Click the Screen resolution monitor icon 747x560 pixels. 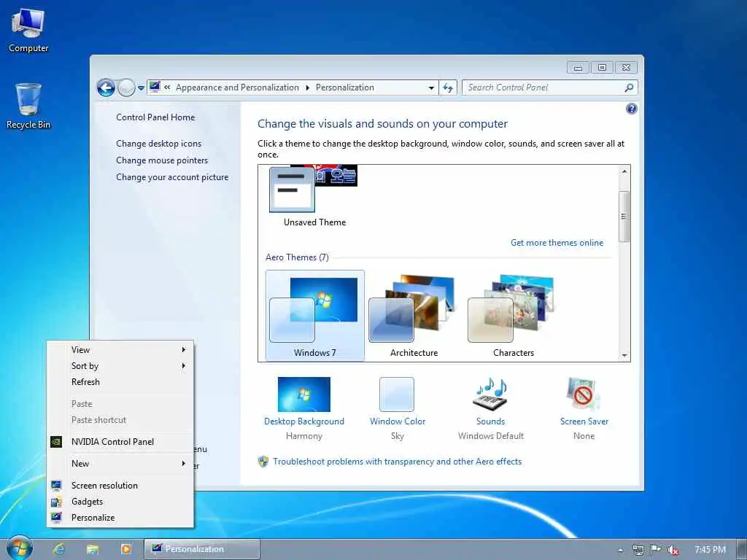pyautogui.click(x=56, y=486)
